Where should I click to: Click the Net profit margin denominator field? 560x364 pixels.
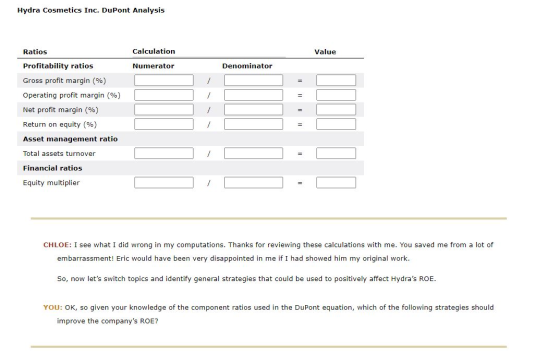pyautogui.click(x=253, y=110)
